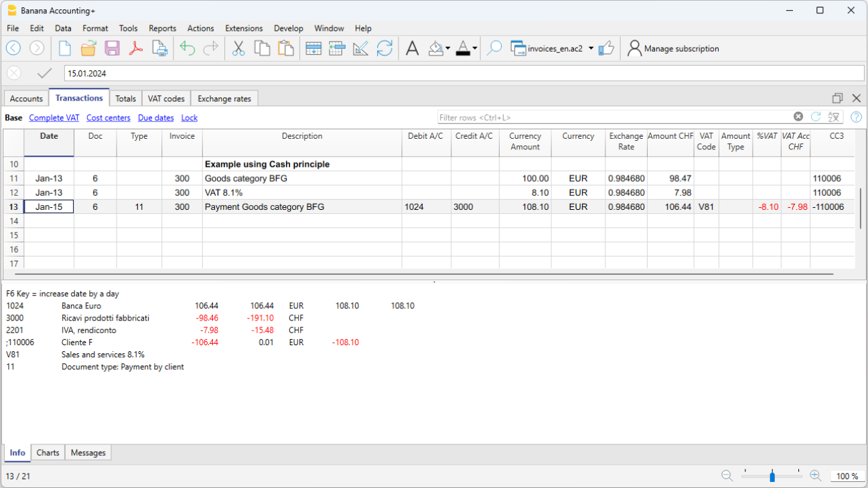The height and width of the screenshot is (488, 868).
Task: Click the recalculate refresh icon
Action: point(384,48)
